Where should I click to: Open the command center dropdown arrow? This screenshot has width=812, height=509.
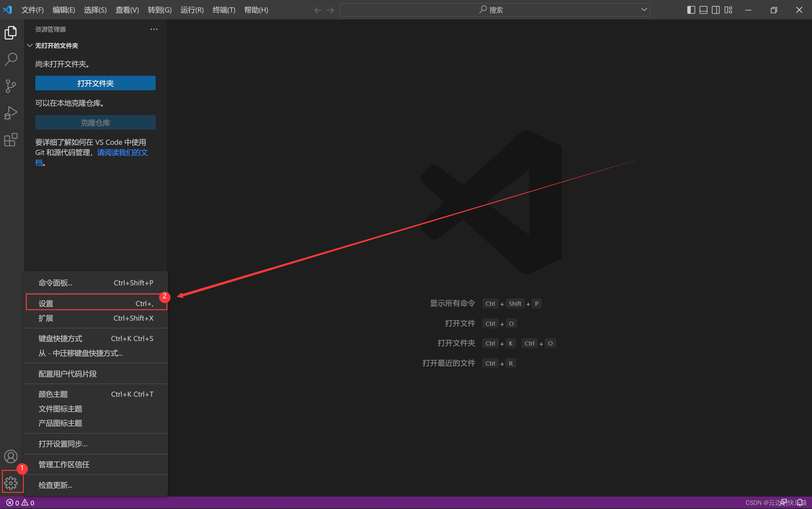(644, 10)
